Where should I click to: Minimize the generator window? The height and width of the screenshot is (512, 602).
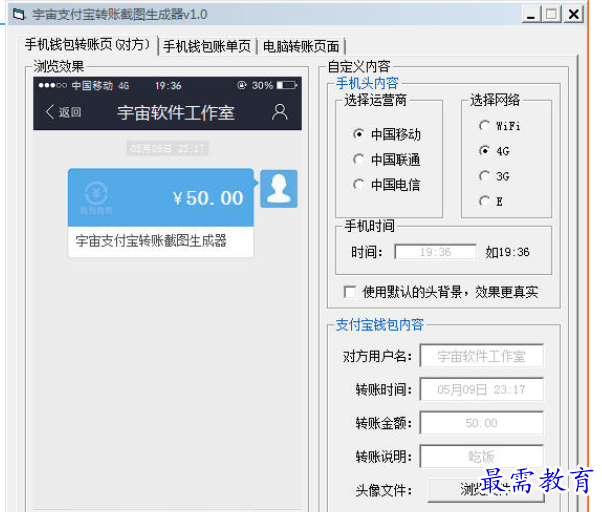531,15
